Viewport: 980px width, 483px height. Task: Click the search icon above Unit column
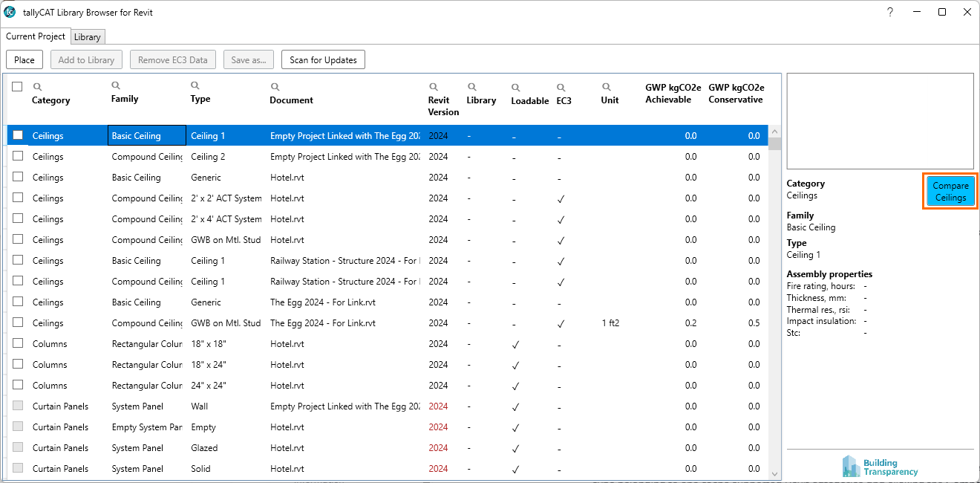(606, 87)
